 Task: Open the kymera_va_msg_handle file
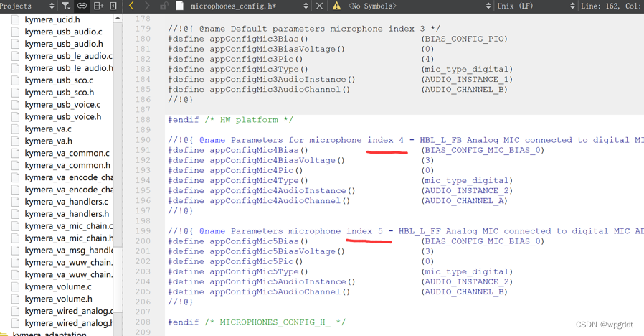coord(69,250)
